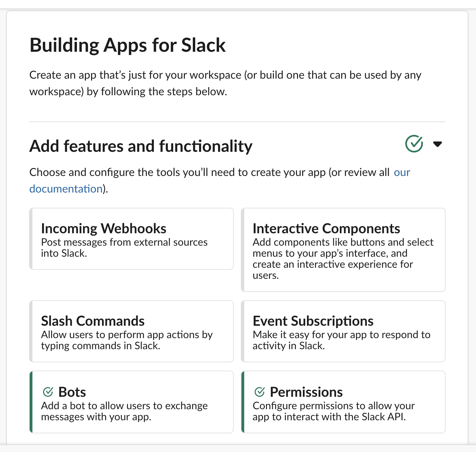This screenshot has height=452, width=476.
Task: Click "Add features and functionality" section heading
Action: [141, 146]
